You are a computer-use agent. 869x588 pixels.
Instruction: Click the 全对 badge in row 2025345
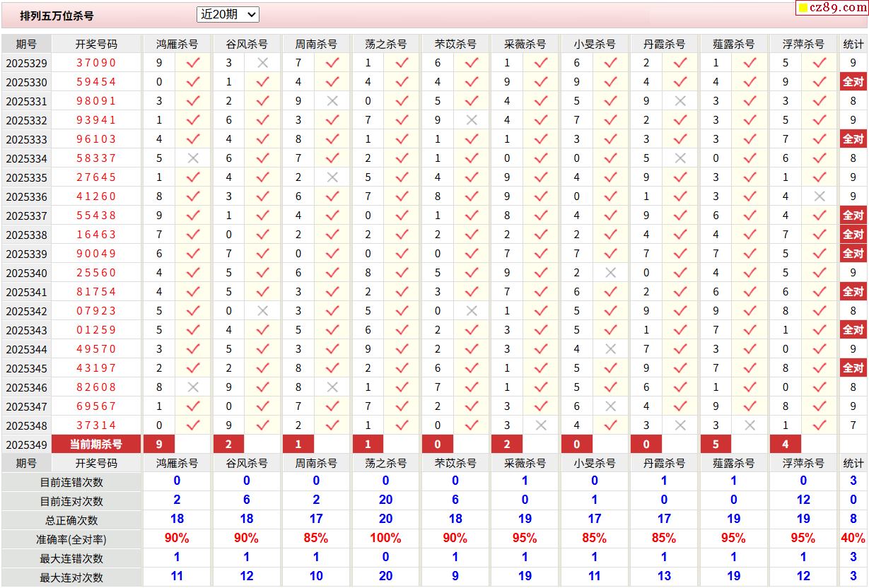(853, 368)
